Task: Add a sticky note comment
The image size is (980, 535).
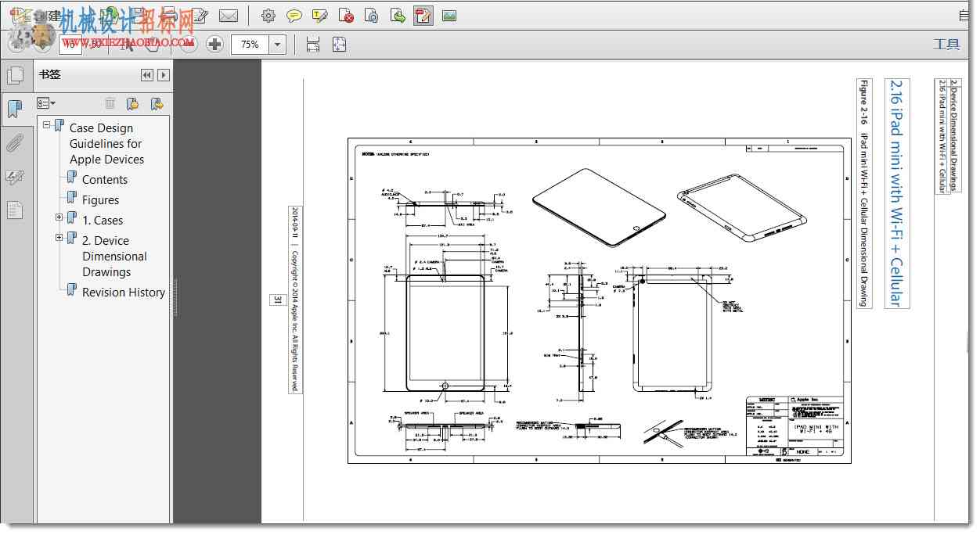Action: 294,16
